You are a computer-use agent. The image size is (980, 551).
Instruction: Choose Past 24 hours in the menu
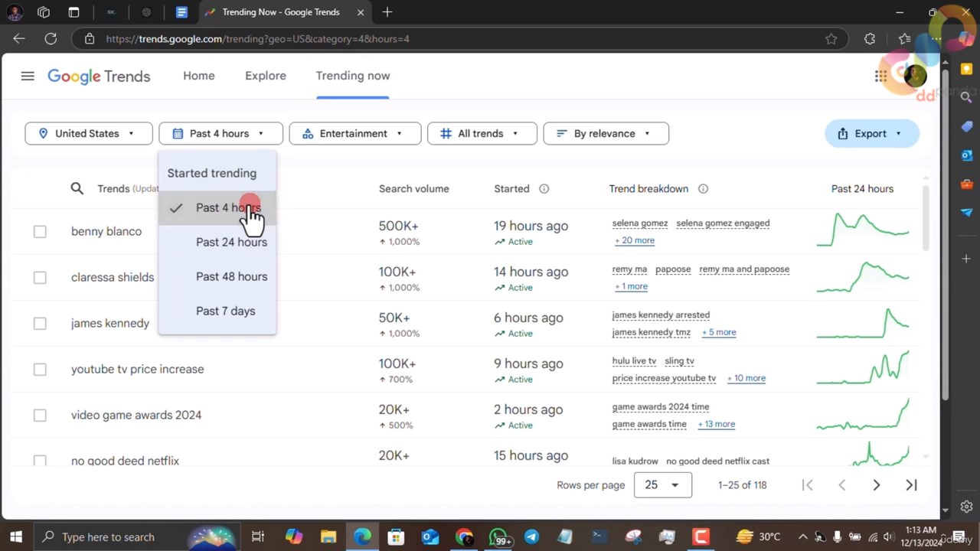[217, 242]
